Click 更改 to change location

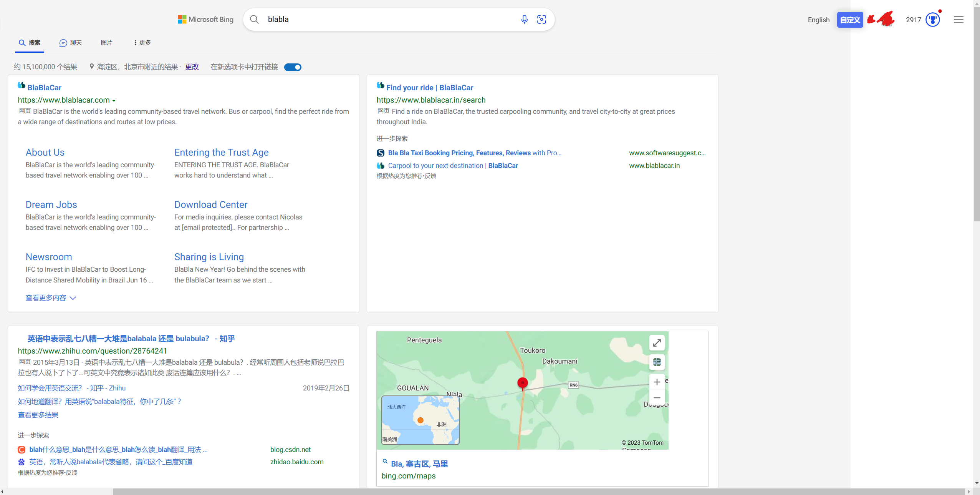(x=192, y=67)
